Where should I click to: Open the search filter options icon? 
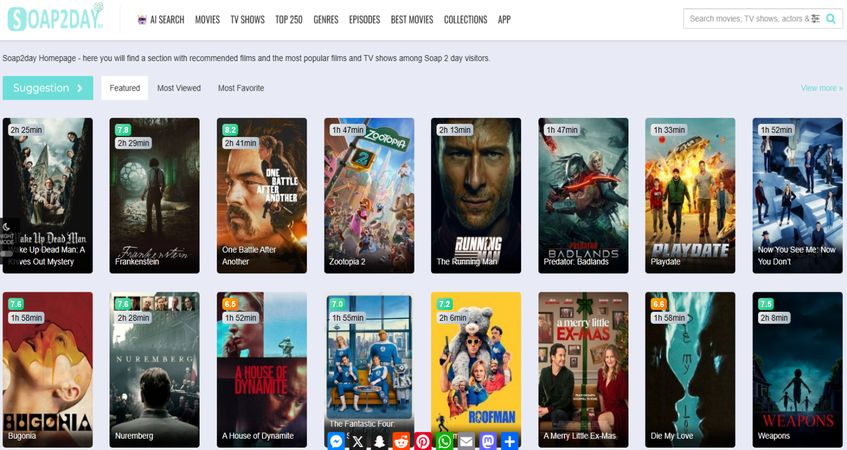pyautogui.click(x=815, y=19)
